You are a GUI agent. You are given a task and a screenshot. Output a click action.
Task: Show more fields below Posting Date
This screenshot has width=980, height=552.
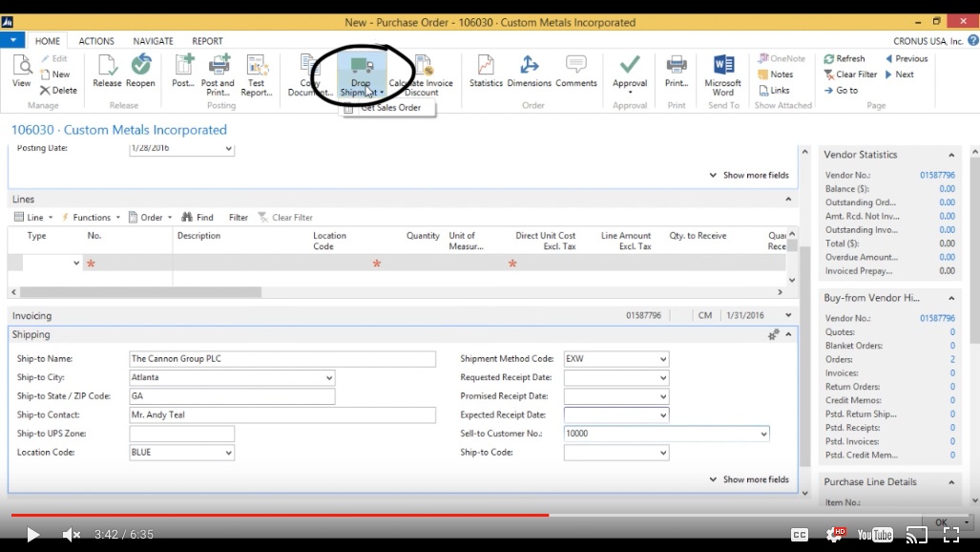[x=749, y=175]
